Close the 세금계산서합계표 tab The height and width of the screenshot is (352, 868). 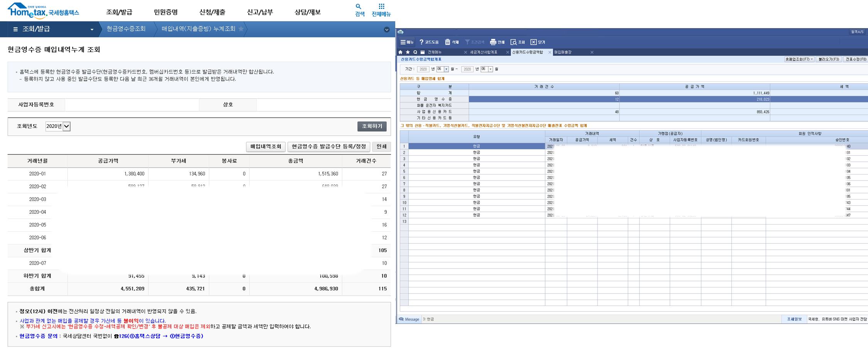click(x=507, y=52)
